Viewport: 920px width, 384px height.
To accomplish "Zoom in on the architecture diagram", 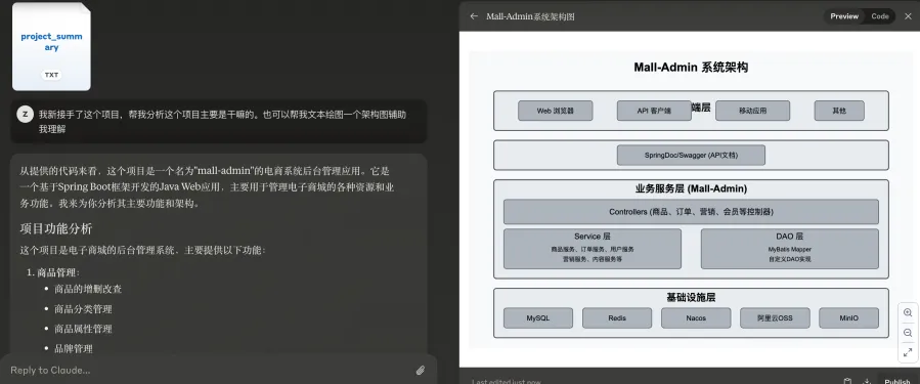I will coord(908,313).
